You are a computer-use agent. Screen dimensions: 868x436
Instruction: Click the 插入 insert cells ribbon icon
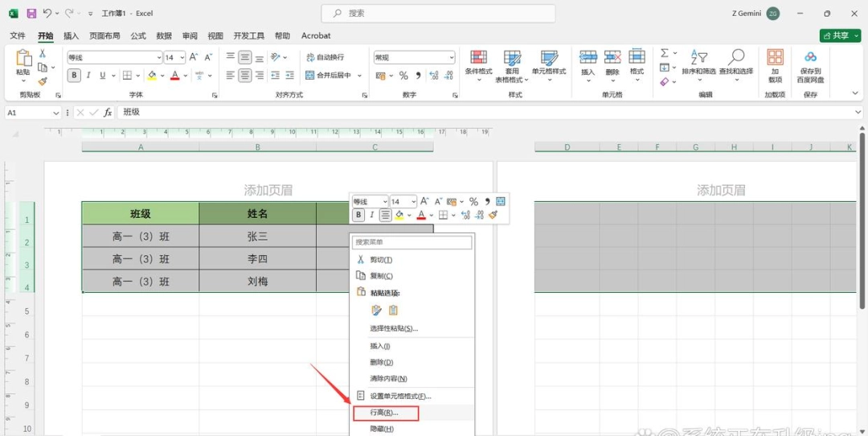[x=588, y=57]
